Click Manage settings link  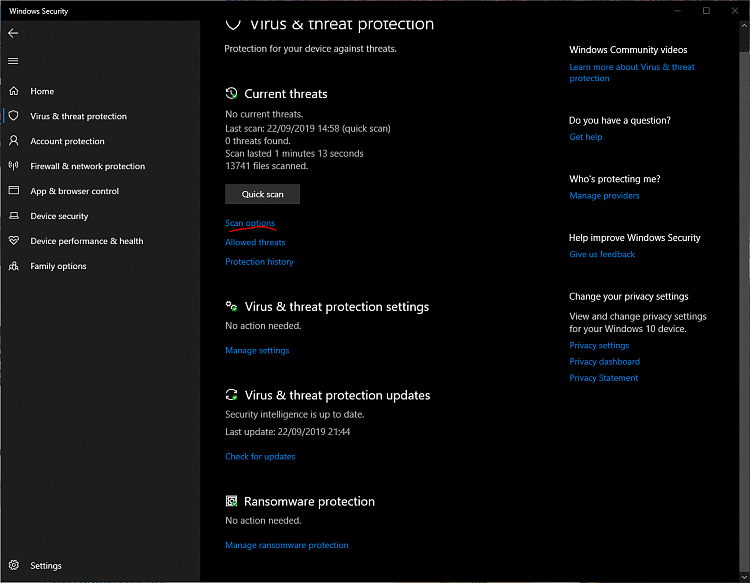257,351
